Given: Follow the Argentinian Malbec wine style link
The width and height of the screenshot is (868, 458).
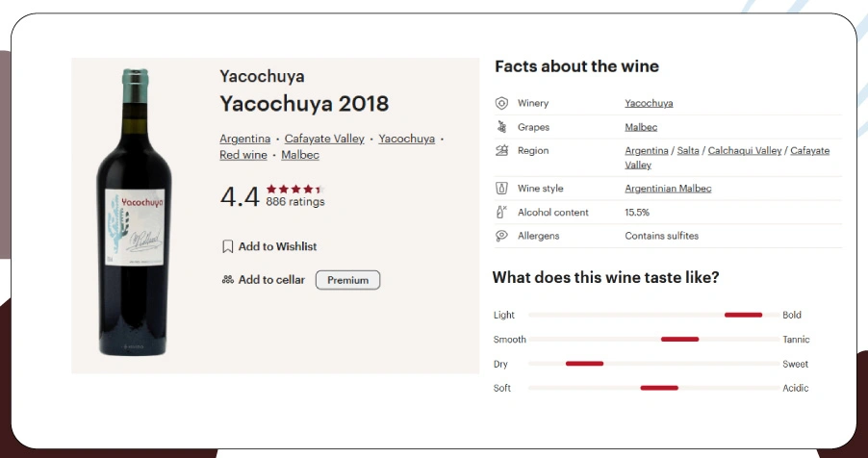Looking at the screenshot, I should tap(668, 189).
